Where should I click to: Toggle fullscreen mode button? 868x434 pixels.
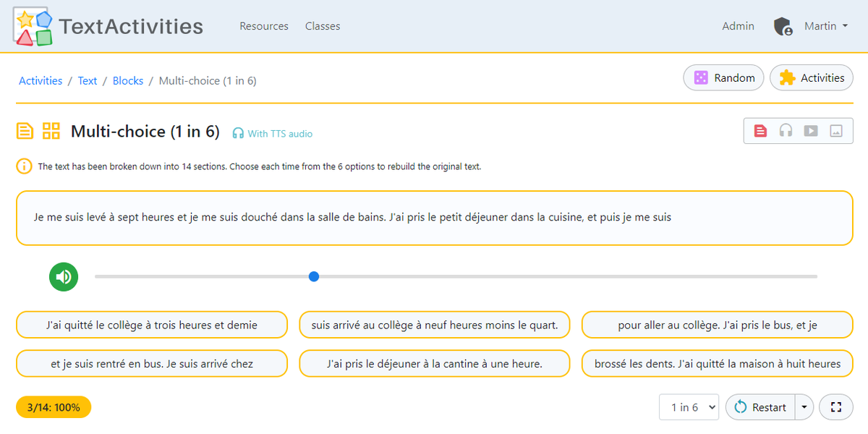coord(836,407)
